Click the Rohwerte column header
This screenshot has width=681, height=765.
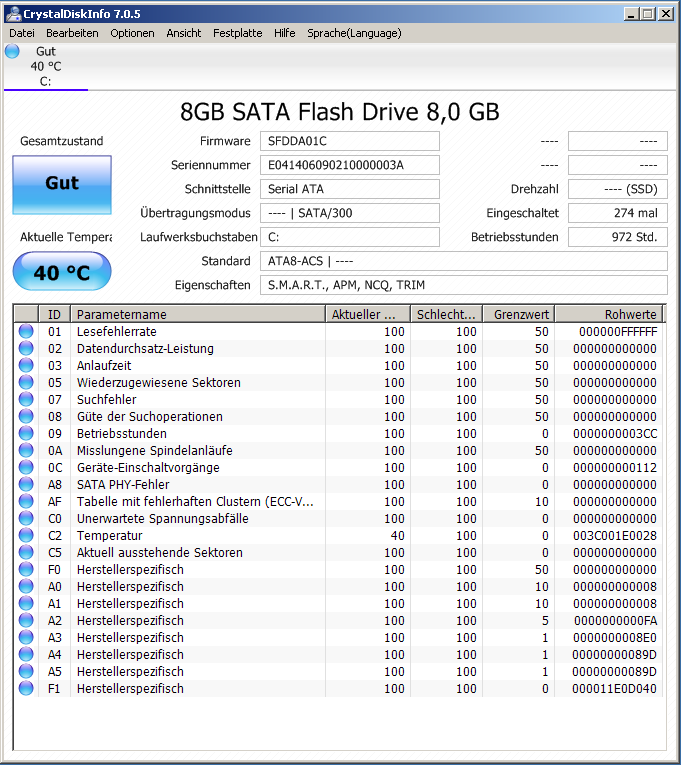pyautogui.click(x=609, y=314)
